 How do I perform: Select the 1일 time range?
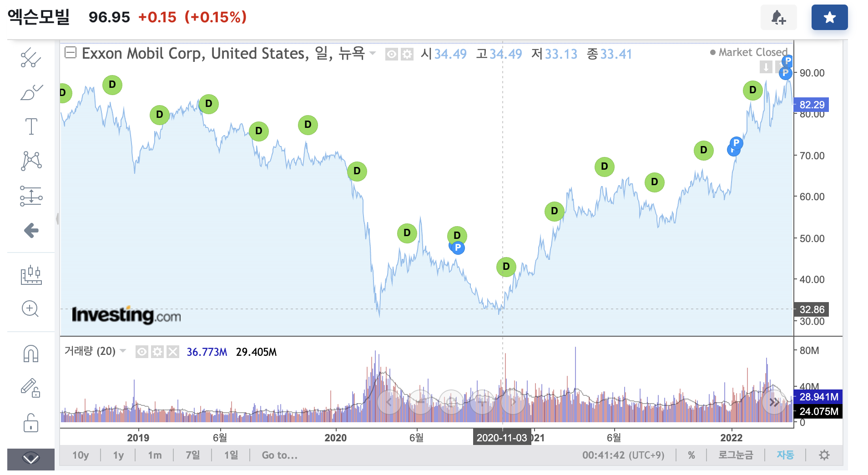pyautogui.click(x=231, y=455)
